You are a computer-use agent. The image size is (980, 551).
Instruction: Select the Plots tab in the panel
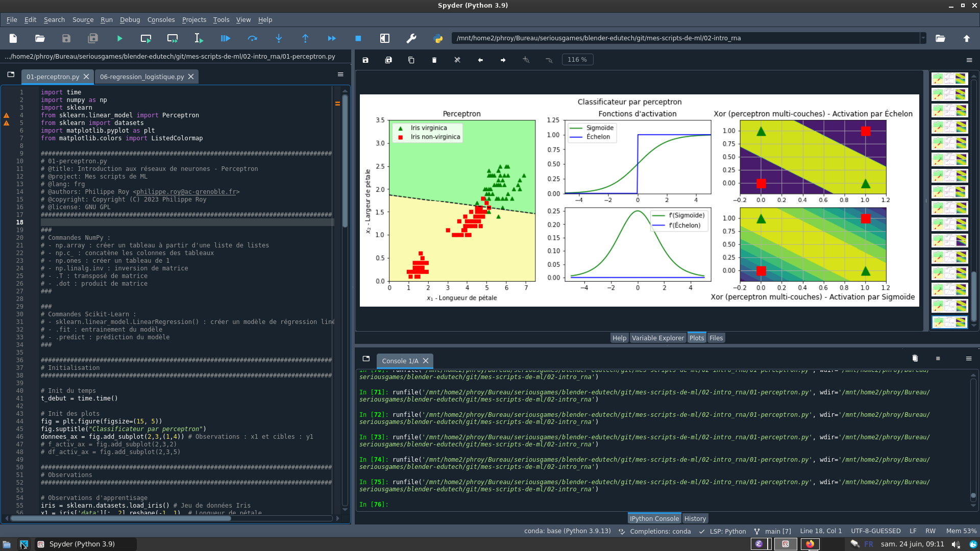coord(697,338)
